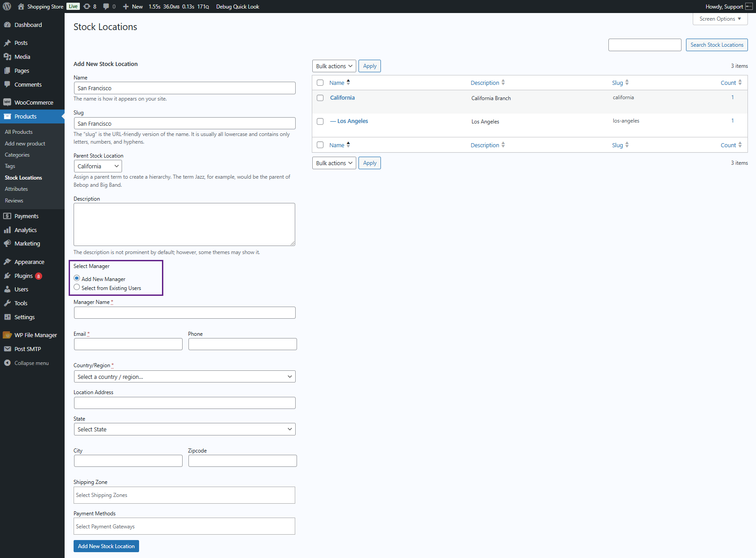Click the Post SMTP envelope icon
The width and height of the screenshot is (756, 558).
coord(7,349)
